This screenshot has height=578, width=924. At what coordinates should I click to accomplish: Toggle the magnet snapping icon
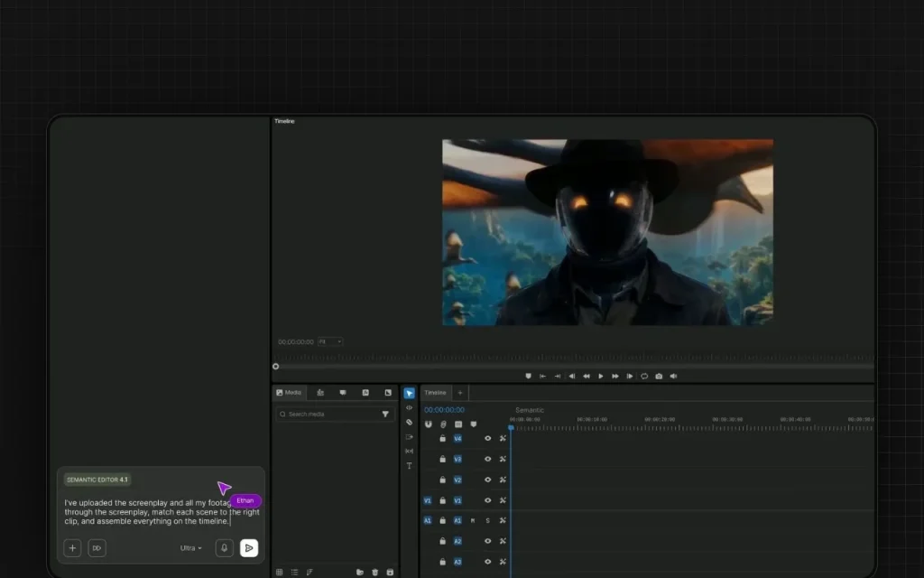click(429, 424)
